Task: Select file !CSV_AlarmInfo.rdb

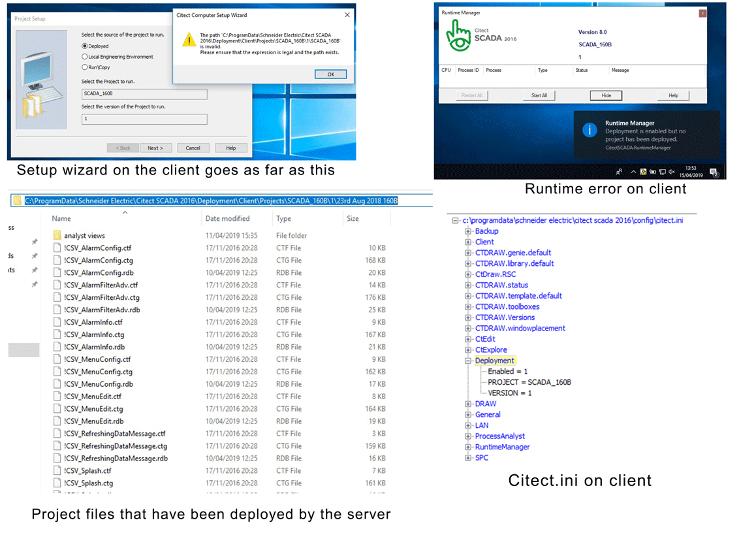Action: pyautogui.click(x=95, y=347)
